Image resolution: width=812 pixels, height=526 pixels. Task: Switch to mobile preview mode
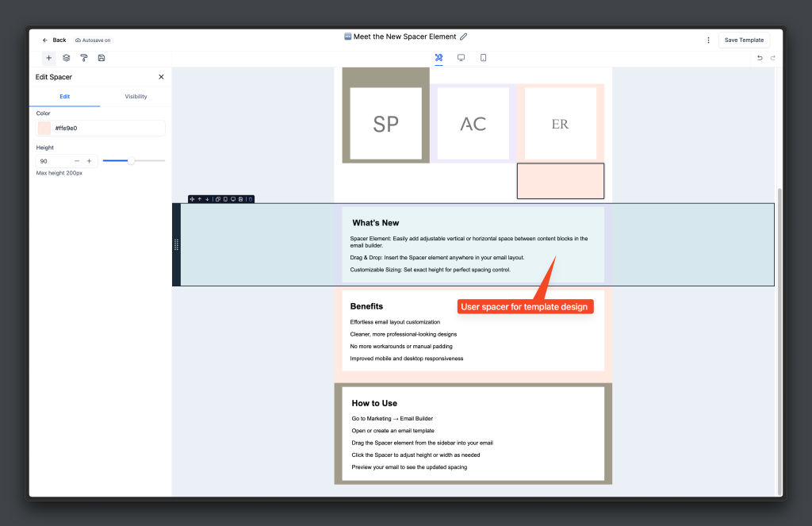(483, 58)
